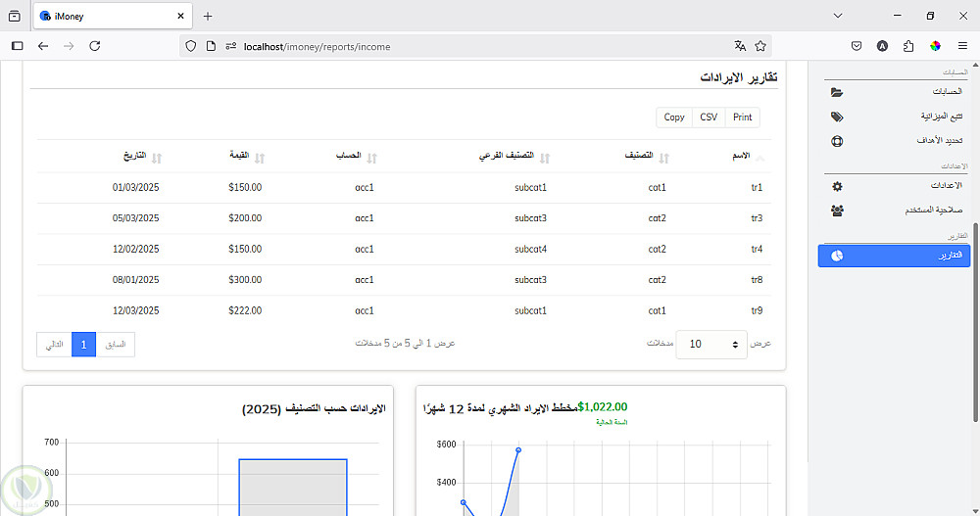Click the budget tracking tags icon
Screen dimensions: 980x516
click(837, 117)
